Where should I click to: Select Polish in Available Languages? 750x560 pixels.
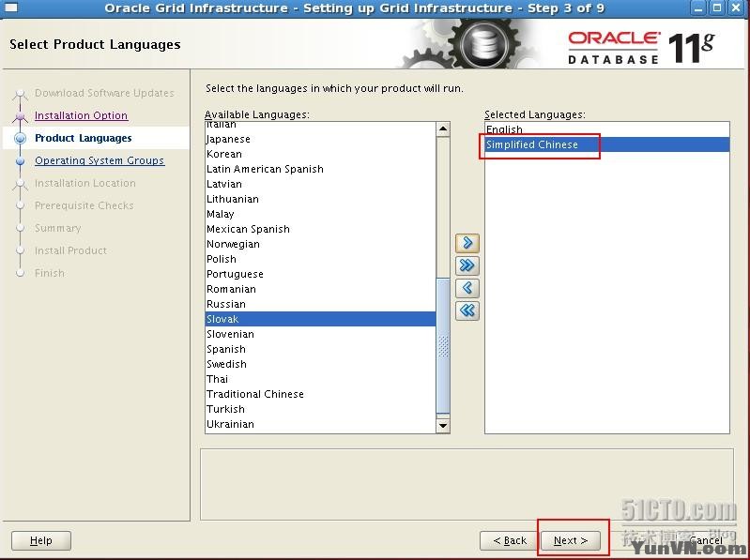point(320,259)
